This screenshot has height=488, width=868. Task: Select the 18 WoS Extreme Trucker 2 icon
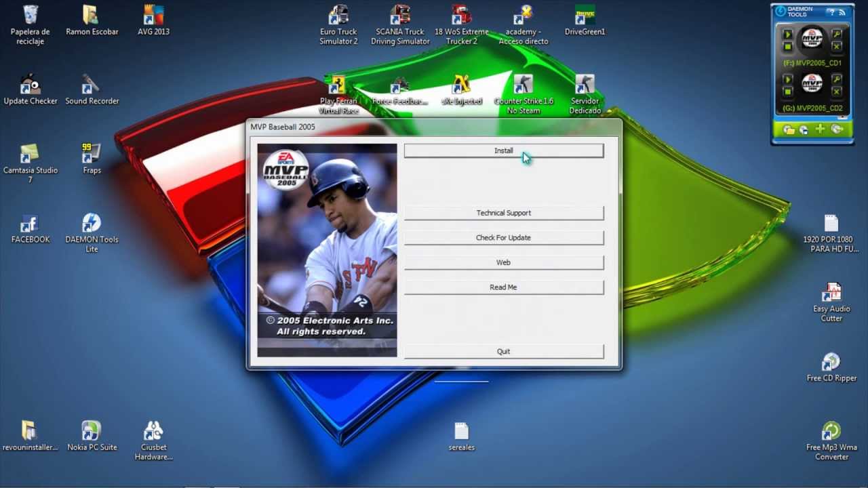[461, 25]
